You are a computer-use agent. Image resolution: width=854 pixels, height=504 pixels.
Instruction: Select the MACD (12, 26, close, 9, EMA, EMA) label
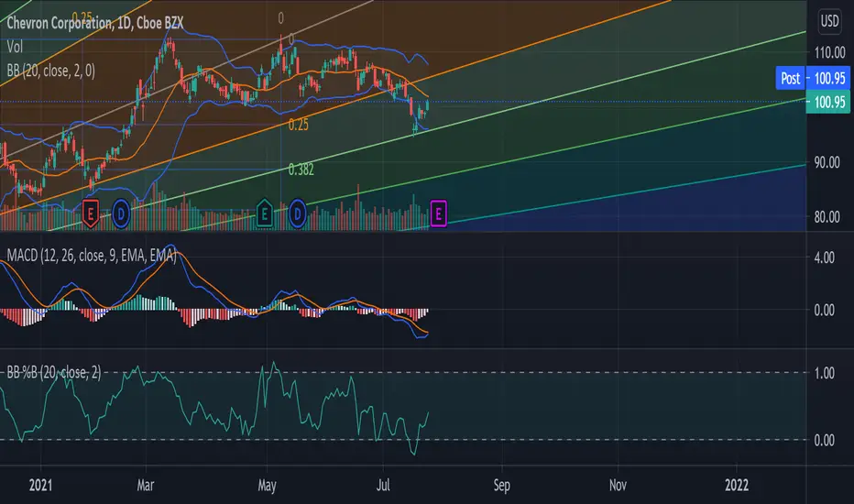[92, 255]
